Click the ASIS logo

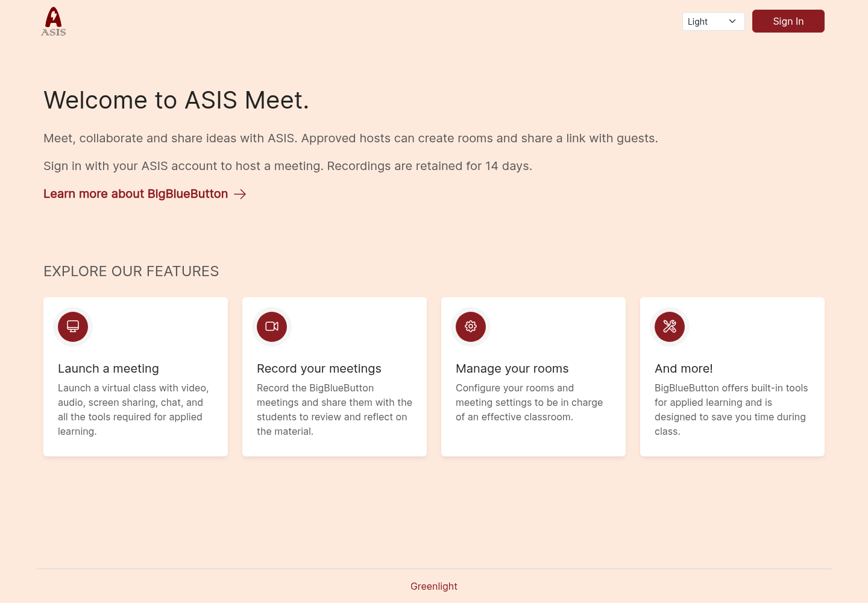click(54, 22)
